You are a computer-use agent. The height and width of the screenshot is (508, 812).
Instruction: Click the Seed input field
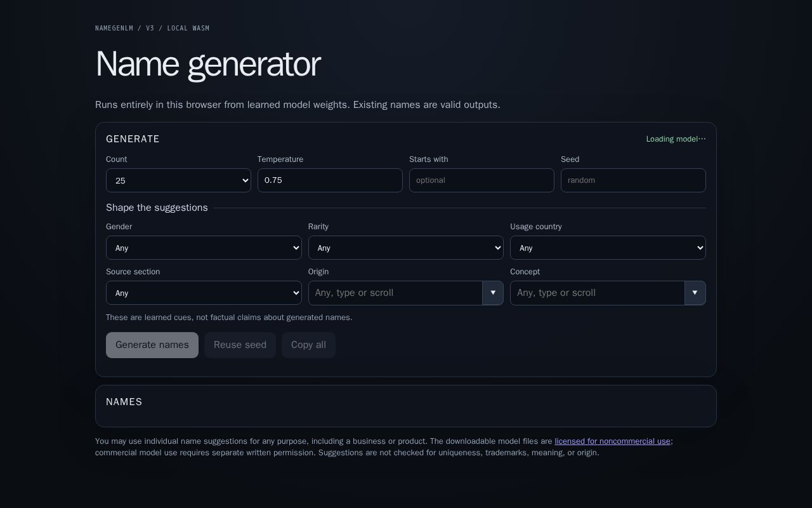coord(633,180)
